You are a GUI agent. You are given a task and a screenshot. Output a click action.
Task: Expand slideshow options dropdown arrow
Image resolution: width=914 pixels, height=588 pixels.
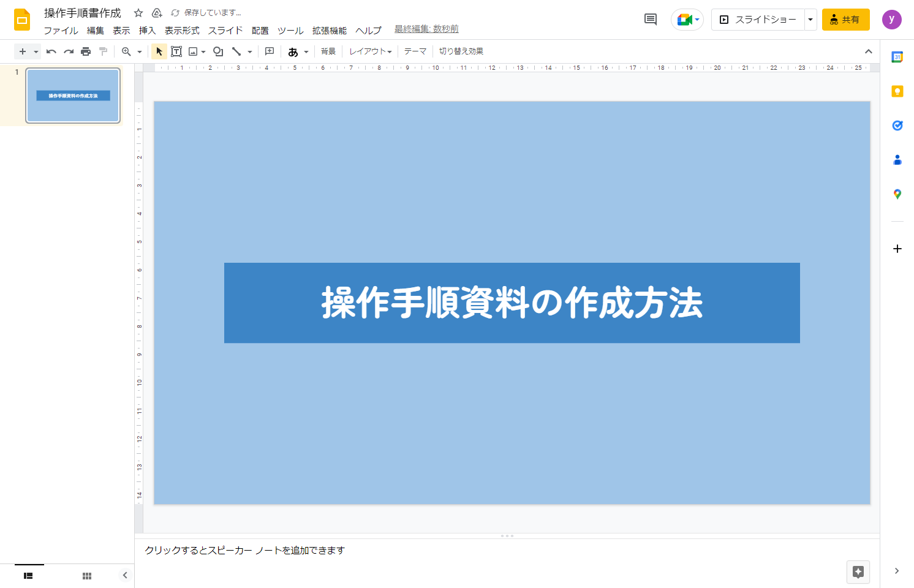click(x=810, y=20)
